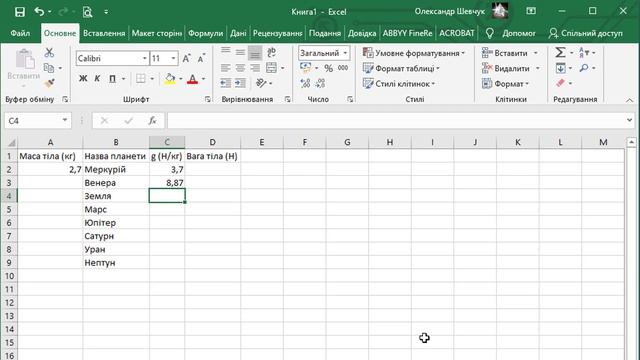Decrease the font size

click(201, 59)
